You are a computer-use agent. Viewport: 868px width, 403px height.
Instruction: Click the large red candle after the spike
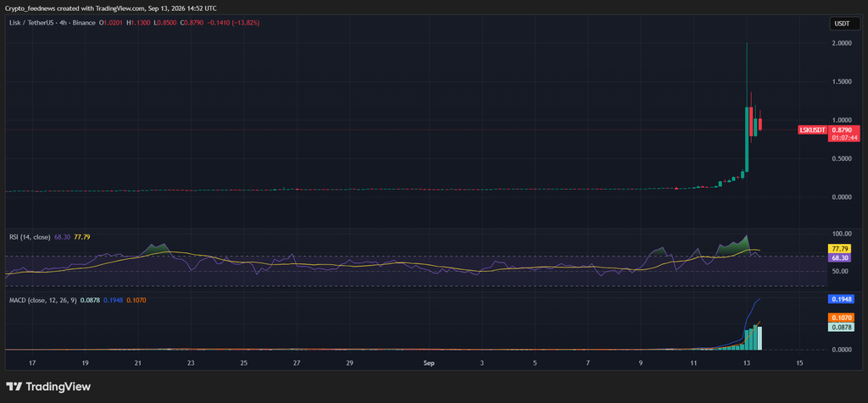pos(751,122)
